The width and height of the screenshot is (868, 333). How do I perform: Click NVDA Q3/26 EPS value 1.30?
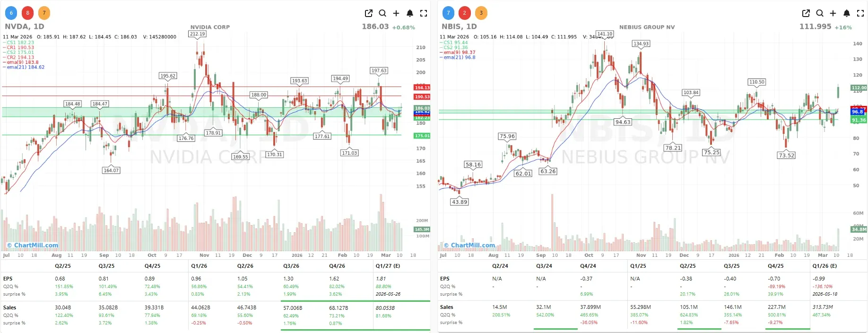tap(288, 279)
